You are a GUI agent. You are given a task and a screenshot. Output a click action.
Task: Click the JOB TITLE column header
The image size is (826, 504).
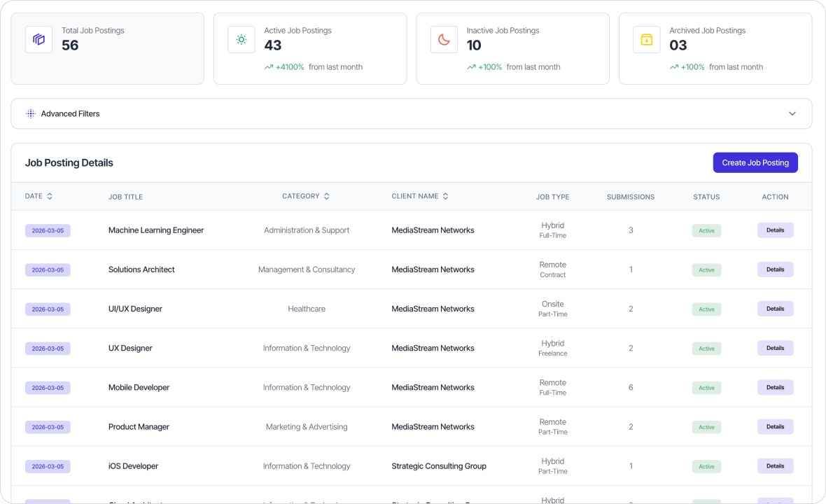point(125,197)
